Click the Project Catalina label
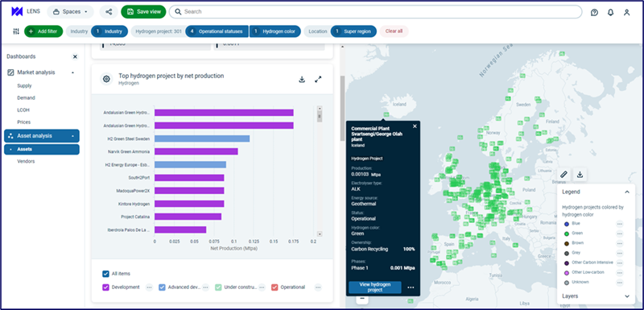This screenshot has height=310, width=644. (135, 217)
